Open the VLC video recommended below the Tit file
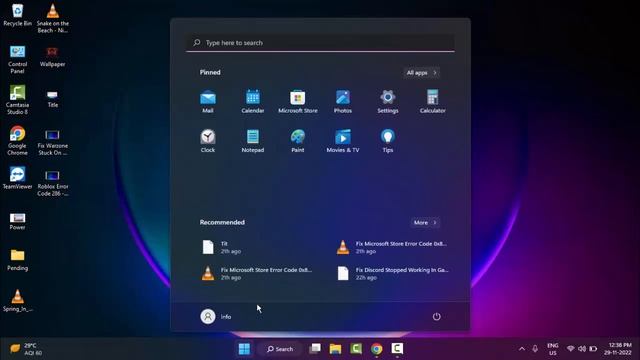 point(257,273)
